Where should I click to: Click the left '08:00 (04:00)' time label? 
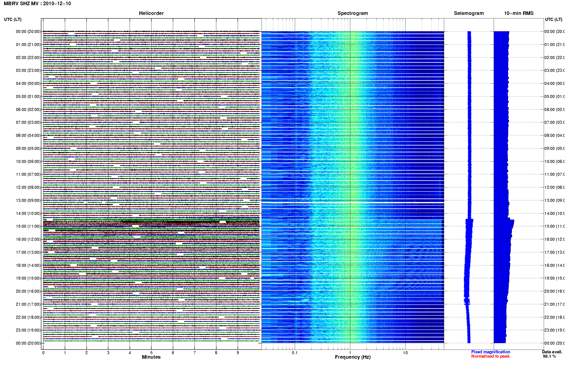click(x=28, y=135)
